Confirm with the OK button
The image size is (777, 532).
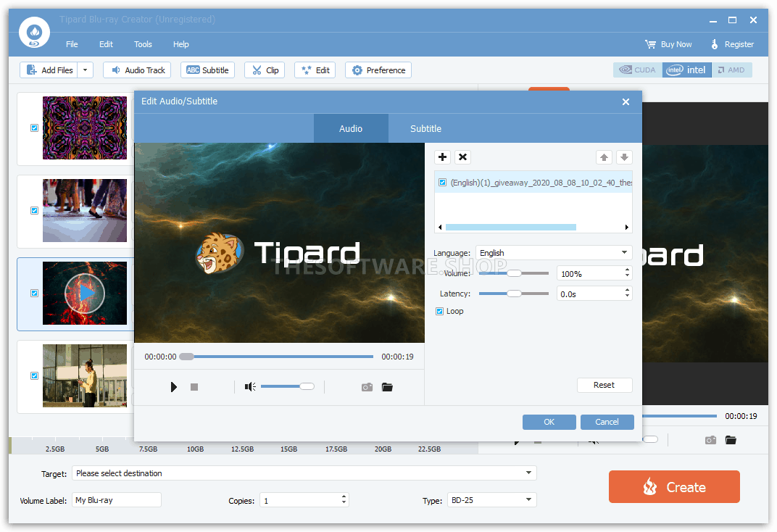point(549,422)
